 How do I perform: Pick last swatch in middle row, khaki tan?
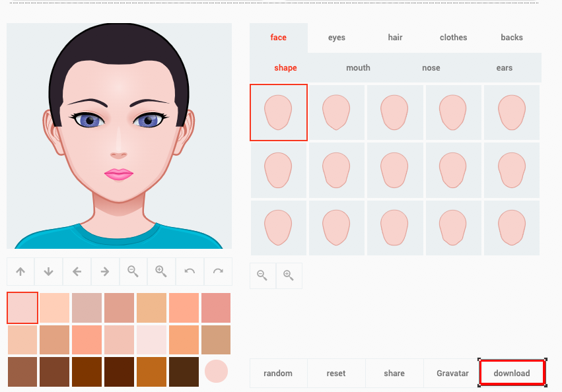pyautogui.click(x=216, y=340)
